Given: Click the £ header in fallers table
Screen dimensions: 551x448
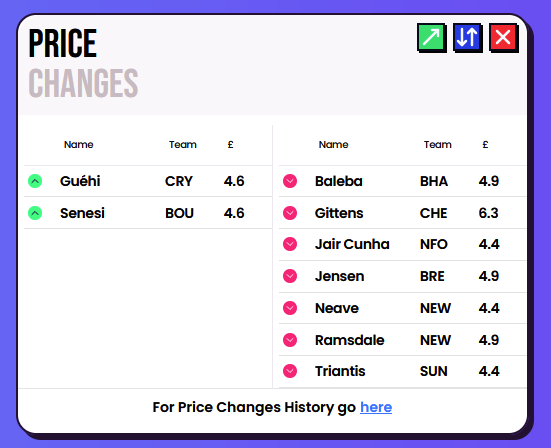Looking at the screenshot, I should pos(485,145).
